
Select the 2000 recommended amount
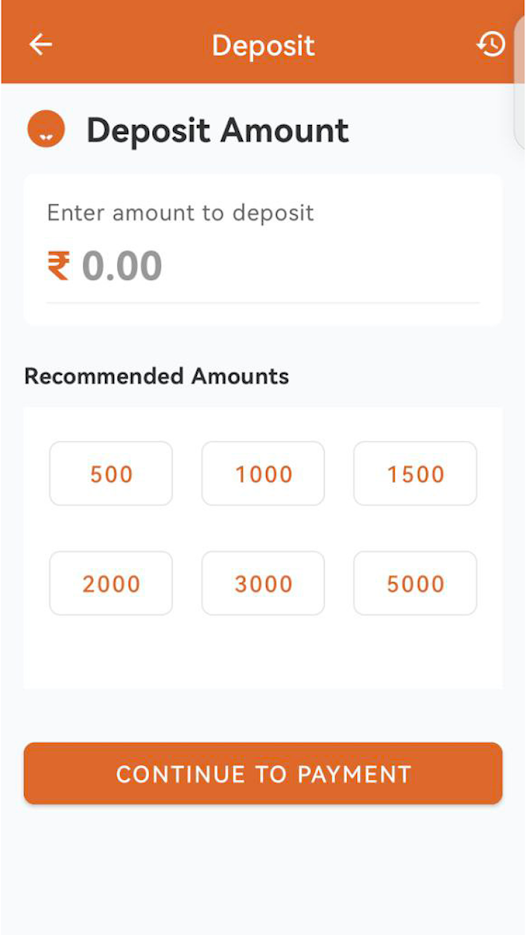point(111,583)
